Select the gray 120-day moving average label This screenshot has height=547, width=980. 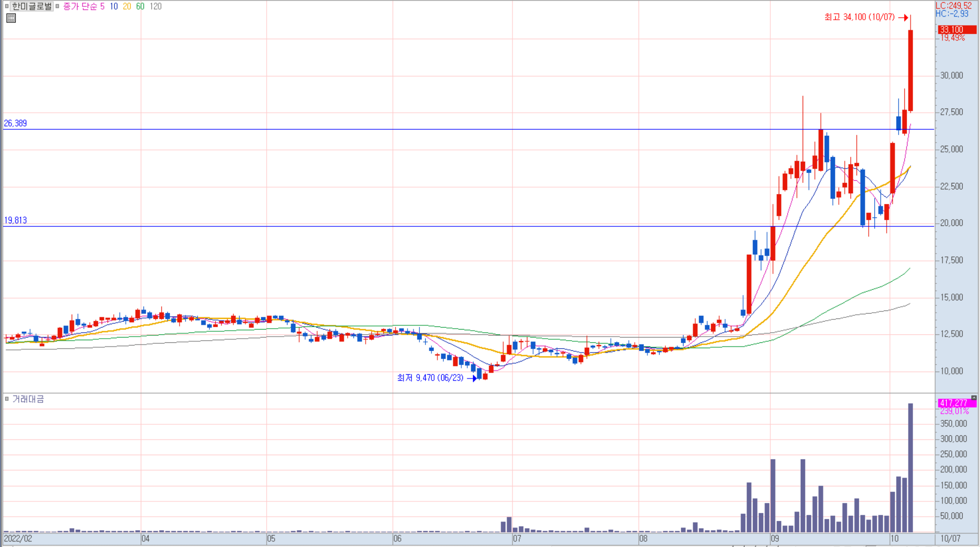click(156, 6)
